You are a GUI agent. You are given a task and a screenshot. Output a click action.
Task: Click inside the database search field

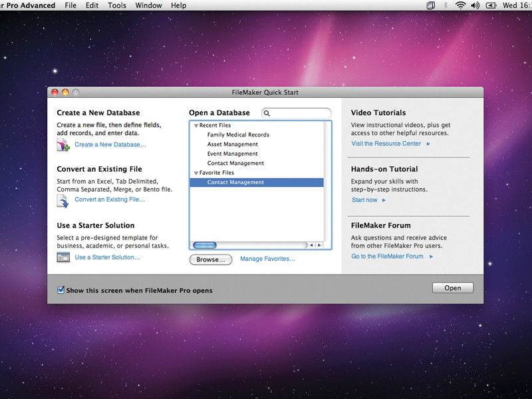click(296, 113)
